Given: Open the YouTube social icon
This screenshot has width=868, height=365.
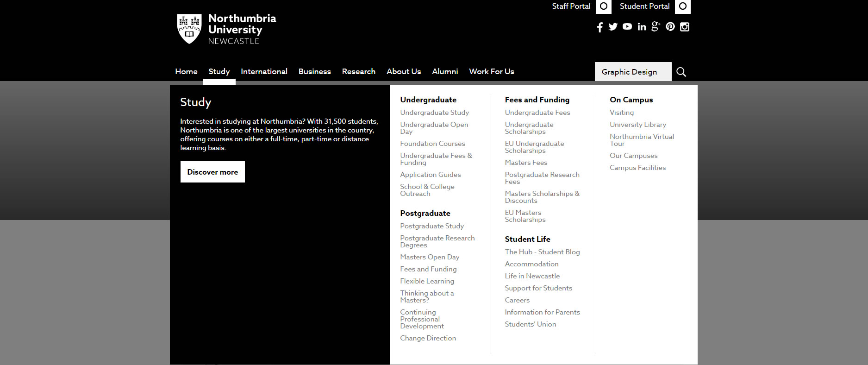Looking at the screenshot, I should click(x=627, y=27).
